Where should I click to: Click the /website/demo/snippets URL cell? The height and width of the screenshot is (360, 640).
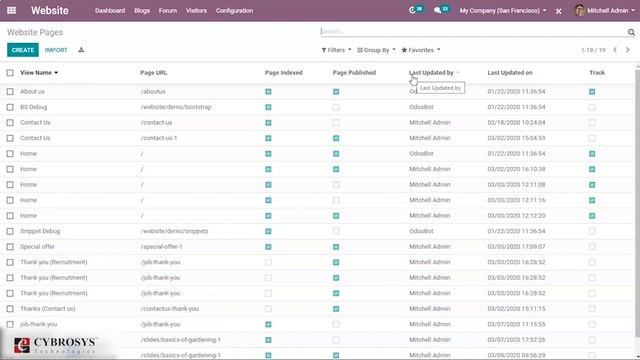(x=174, y=231)
